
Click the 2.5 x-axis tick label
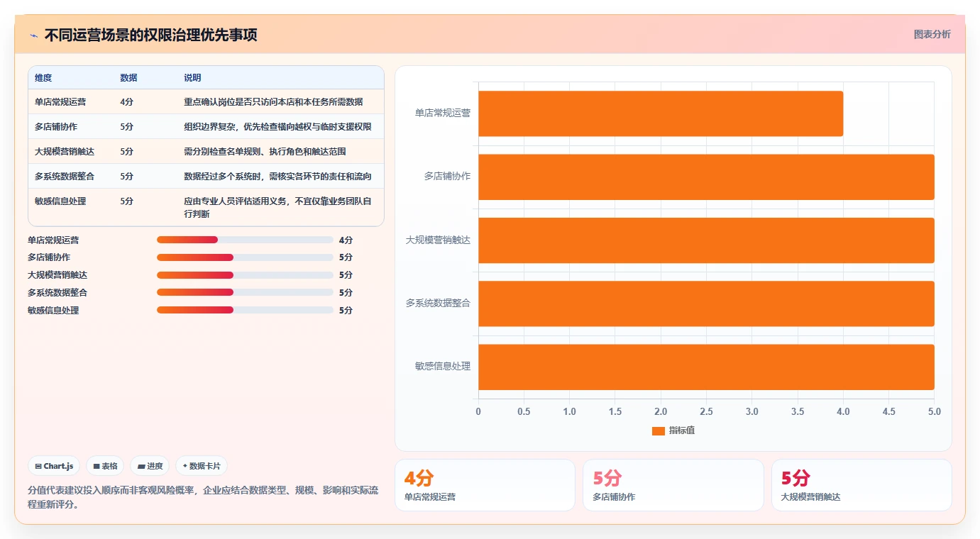(x=706, y=412)
